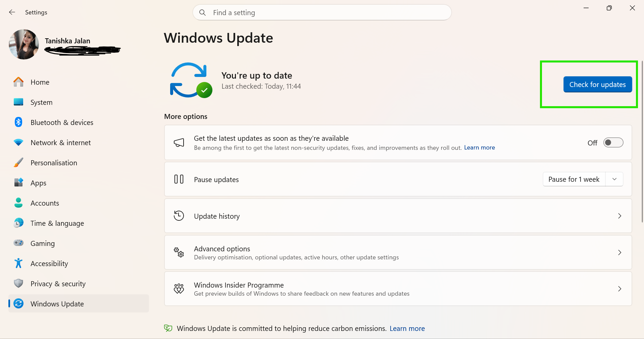
Task: Click the Home house icon
Action: tap(18, 82)
